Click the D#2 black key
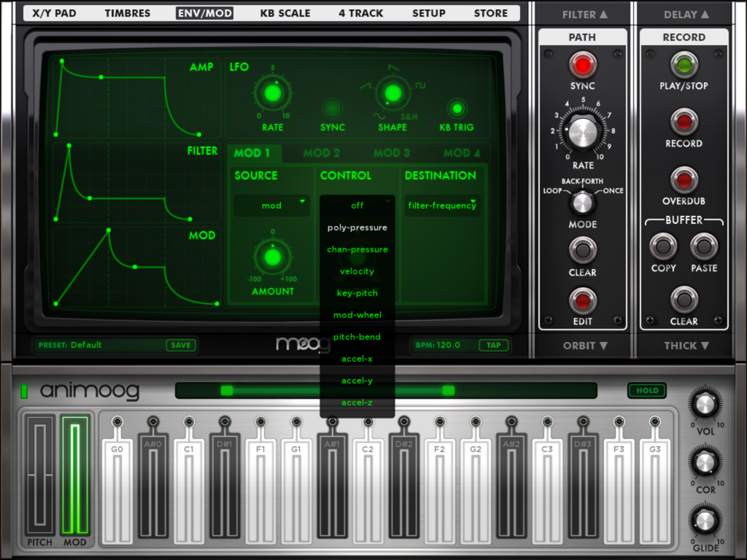Image resolution: width=747 pixels, height=560 pixels. click(x=403, y=486)
